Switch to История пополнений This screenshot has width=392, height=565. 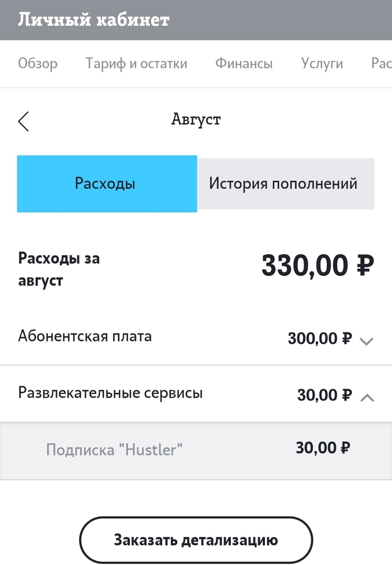point(283,184)
